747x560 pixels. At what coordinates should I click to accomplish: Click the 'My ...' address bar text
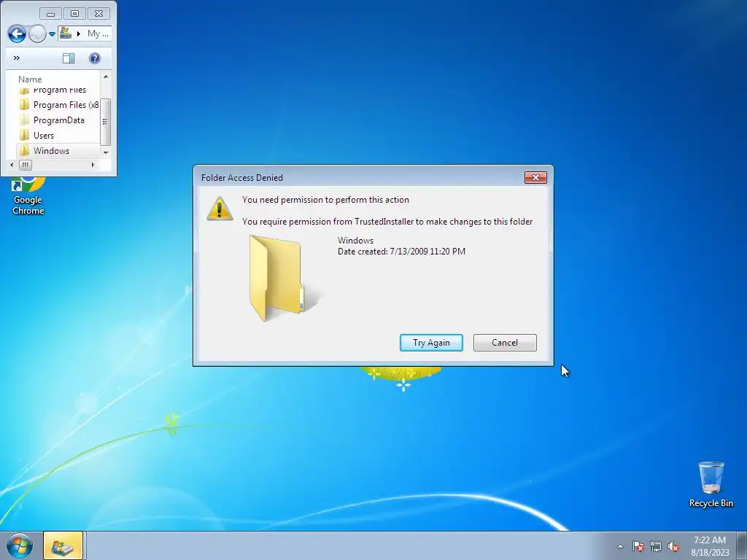[x=98, y=34]
